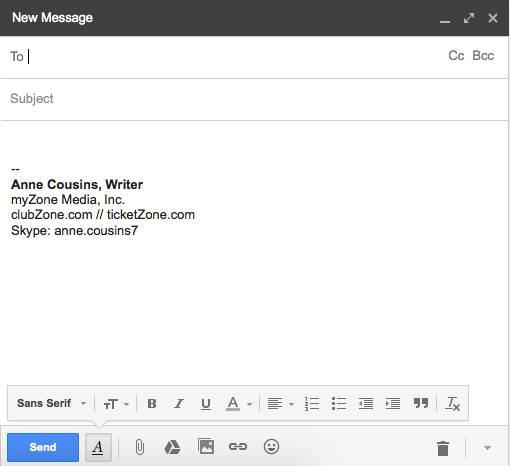510x466 pixels.
Task: Insert files using Google Drive icon
Action: coord(173,447)
